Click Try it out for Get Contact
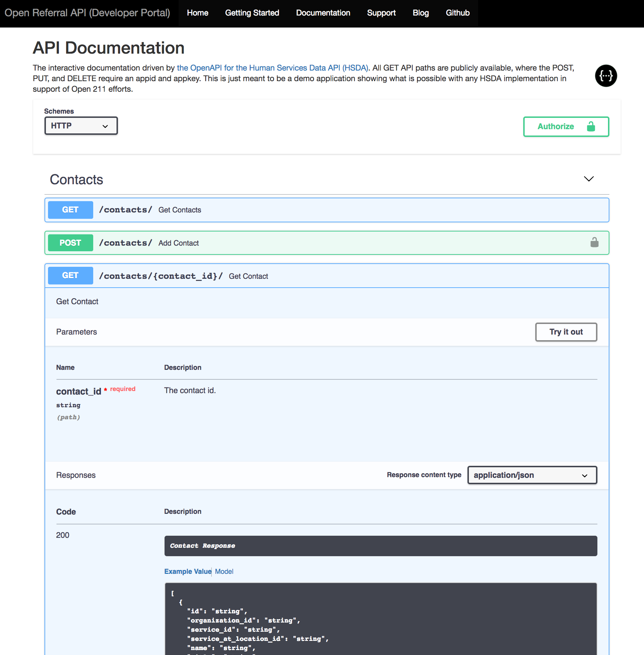 [566, 332]
